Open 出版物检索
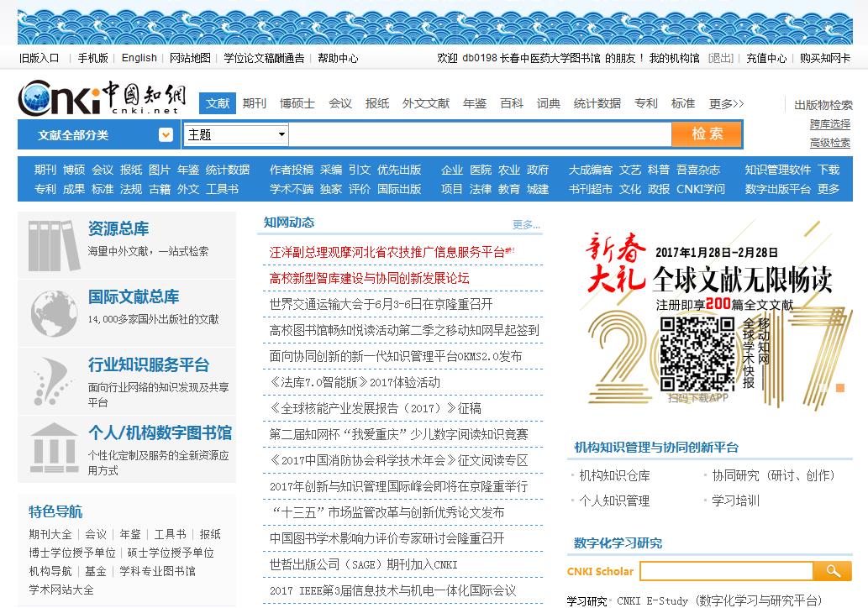 pos(823,105)
